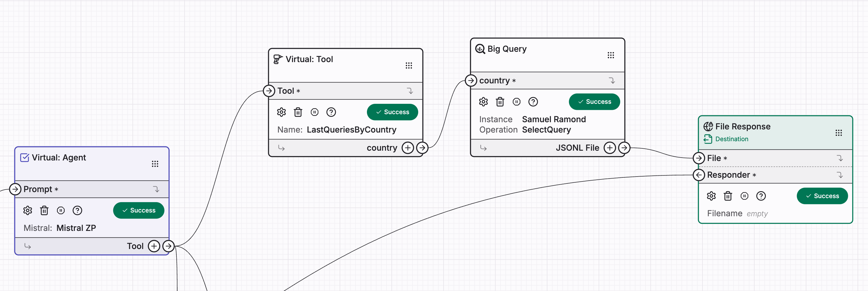This screenshot has width=868, height=291.
Task: Click Success badge on File Response node
Action: (x=822, y=196)
